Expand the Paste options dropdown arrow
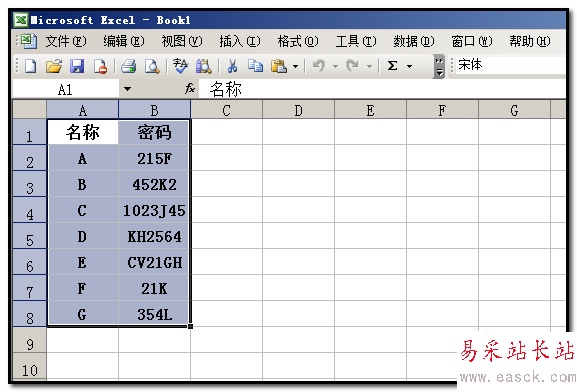The image size is (577, 392). [x=295, y=67]
